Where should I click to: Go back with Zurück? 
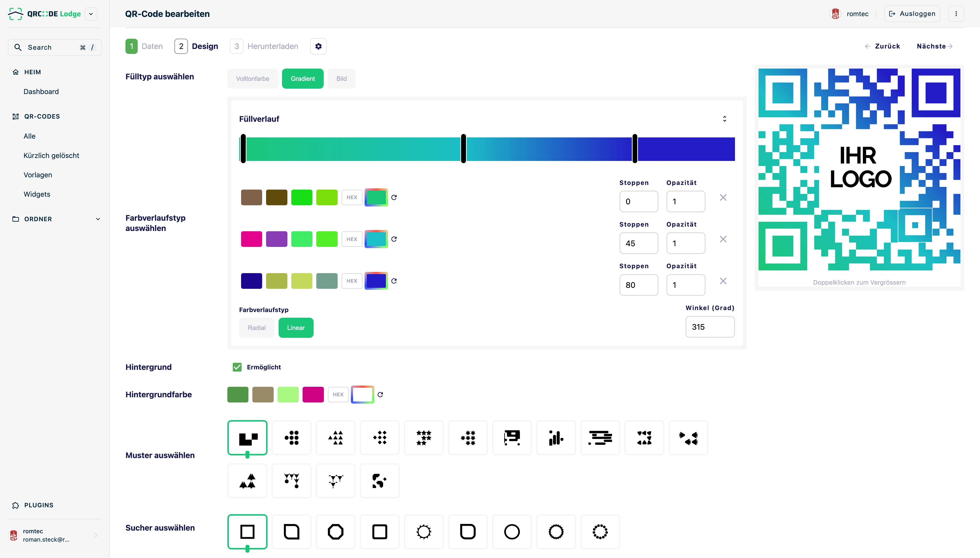click(882, 46)
